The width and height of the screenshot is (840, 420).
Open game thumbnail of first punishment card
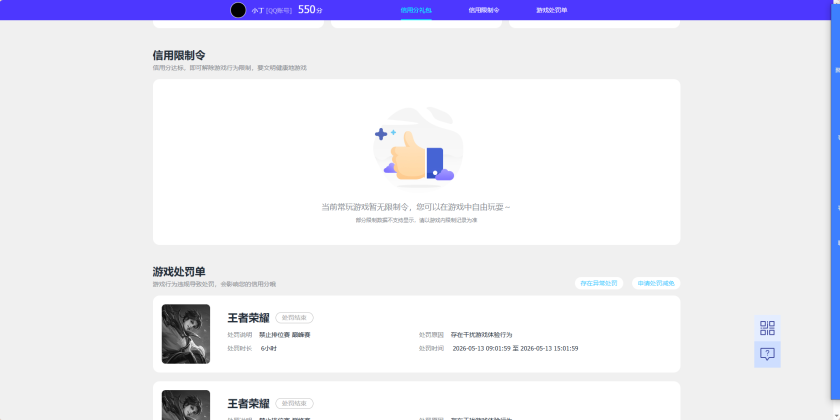coord(186,334)
